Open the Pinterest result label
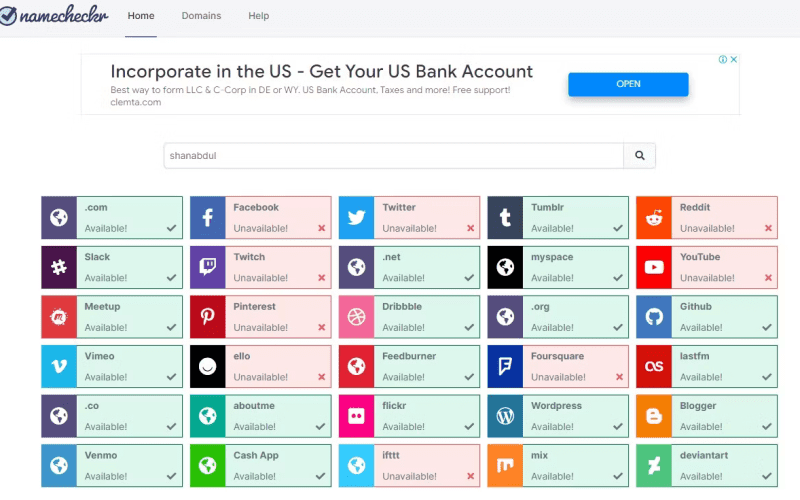 [x=254, y=306]
